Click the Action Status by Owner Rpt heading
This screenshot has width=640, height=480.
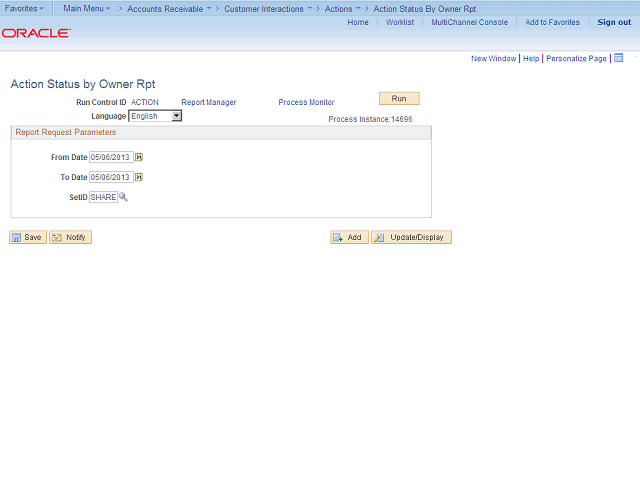[83, 84]
